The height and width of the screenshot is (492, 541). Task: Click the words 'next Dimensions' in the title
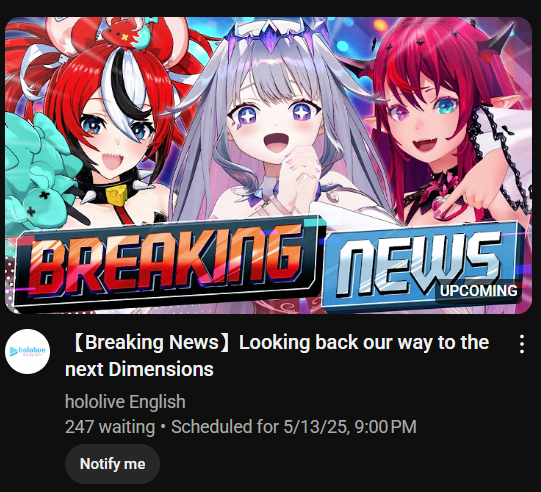point(139,369)
